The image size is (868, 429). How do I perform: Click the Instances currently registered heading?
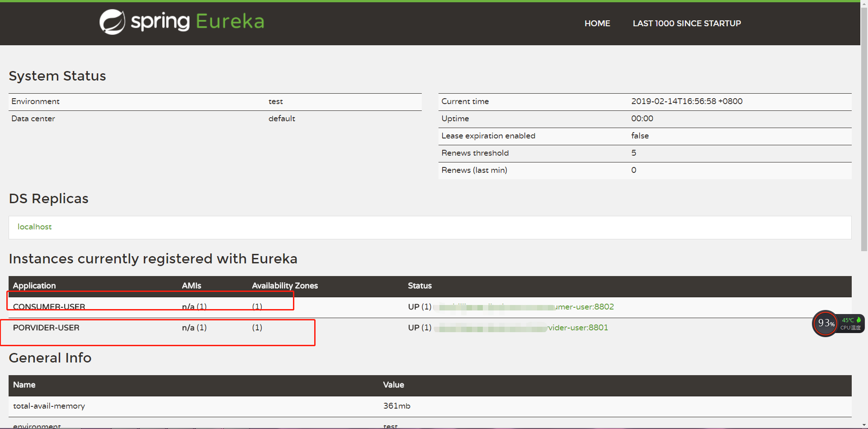click(153, 259)
